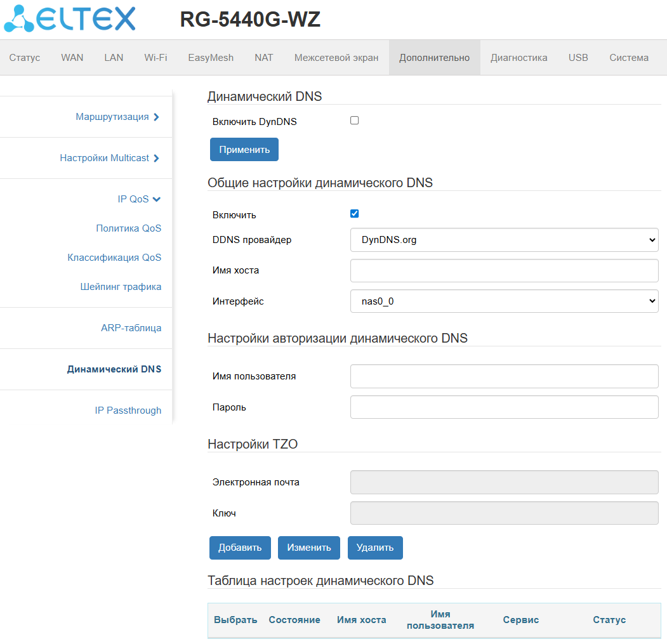Go to the Система tab

point(629,58)
